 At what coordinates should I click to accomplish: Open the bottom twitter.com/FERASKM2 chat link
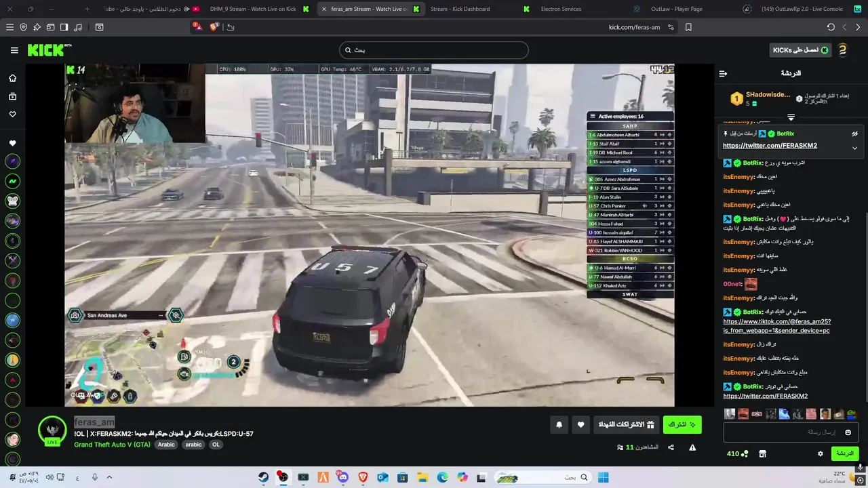[765, 396]
